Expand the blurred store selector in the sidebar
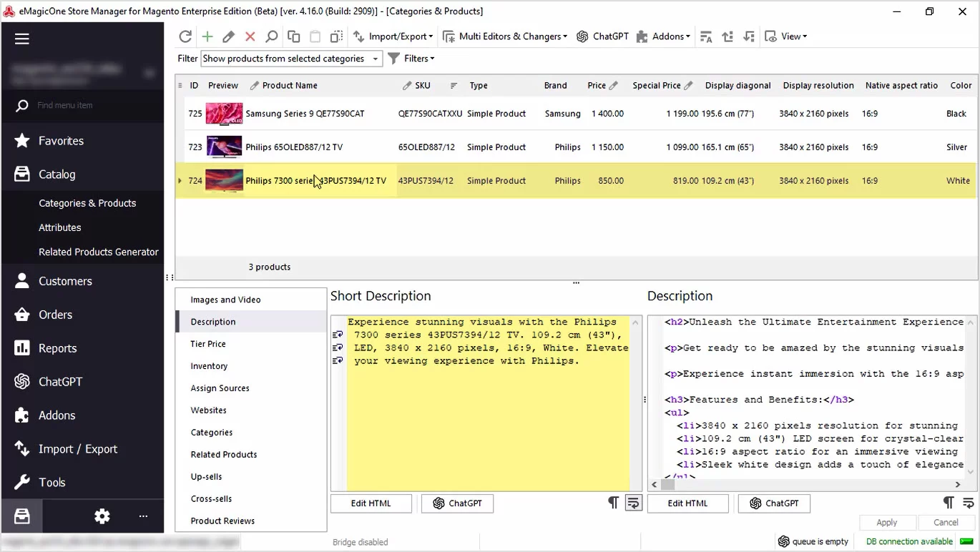Viewport: 980px width, 552px height. [x=150, y=72]
